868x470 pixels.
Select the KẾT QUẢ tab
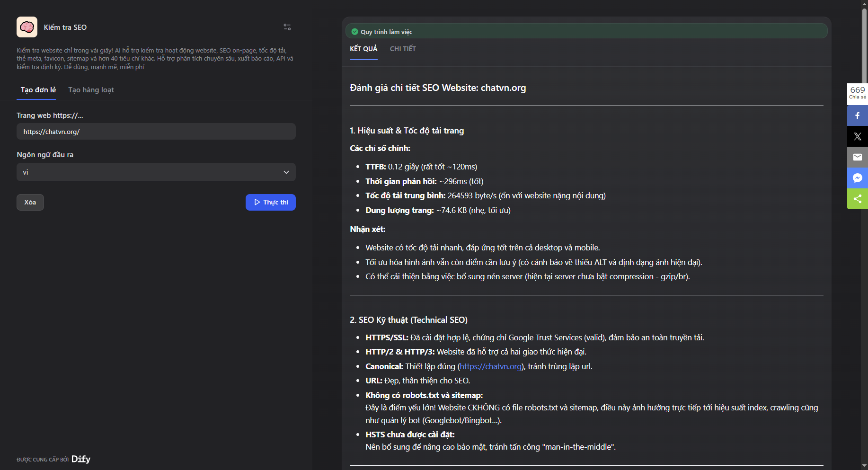point(363,49)
